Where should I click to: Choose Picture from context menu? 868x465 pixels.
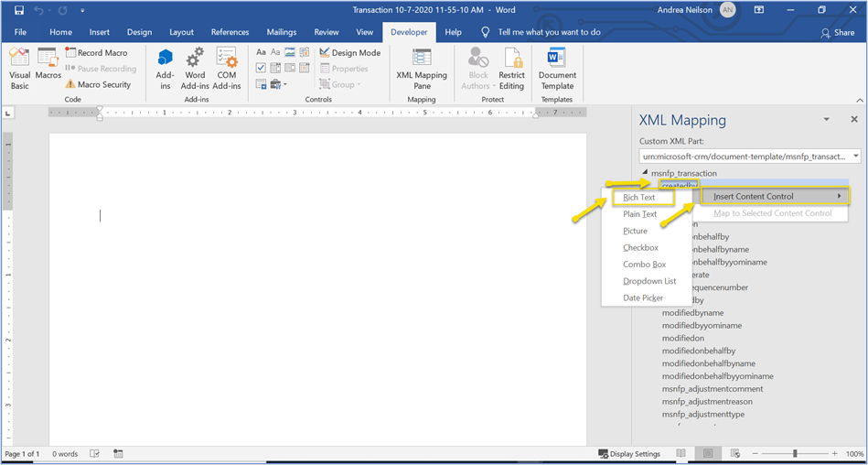pyautogui.click(x=635, y=231)
